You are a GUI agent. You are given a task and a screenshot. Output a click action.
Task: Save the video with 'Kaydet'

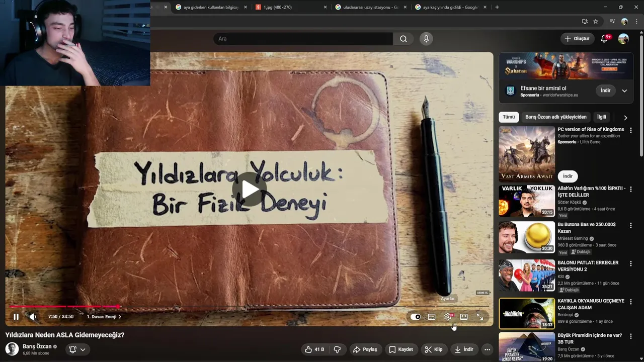(x=401, y=349)
